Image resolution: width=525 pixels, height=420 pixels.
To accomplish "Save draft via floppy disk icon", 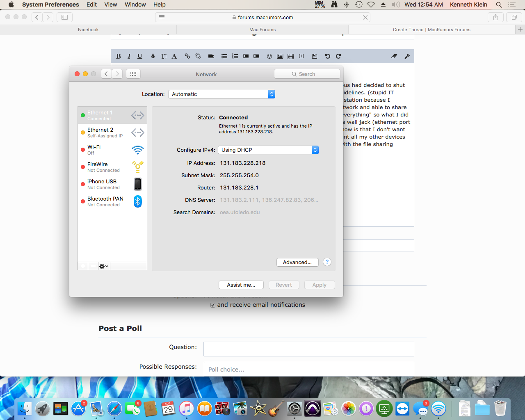I will pyautogui.click(x=315, y=56).
